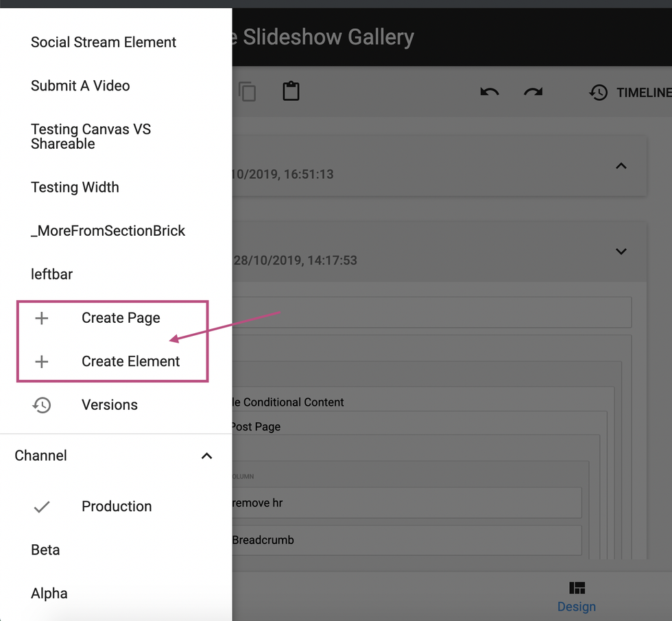672x621 pixels.
Task: Open the Social Stream Element item
Action: [x=104, y=42]
